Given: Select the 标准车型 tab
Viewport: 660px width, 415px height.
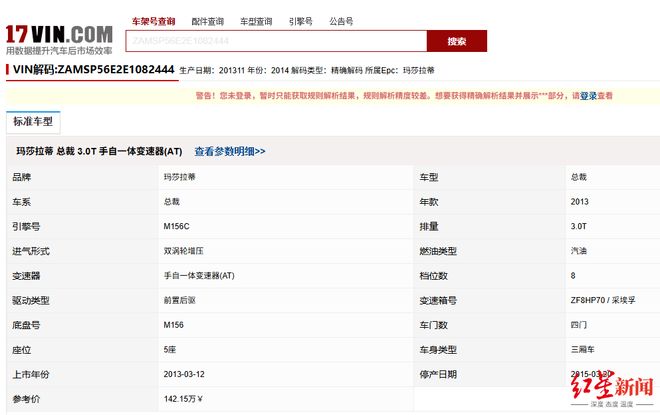Looking at the screenshot, I should pyautogui.click(x=33, y=122).
